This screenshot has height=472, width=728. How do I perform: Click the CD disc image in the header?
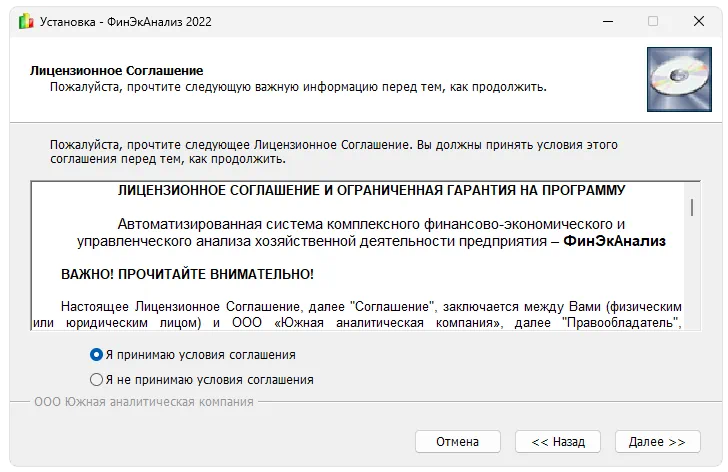(x=679, y=79)
